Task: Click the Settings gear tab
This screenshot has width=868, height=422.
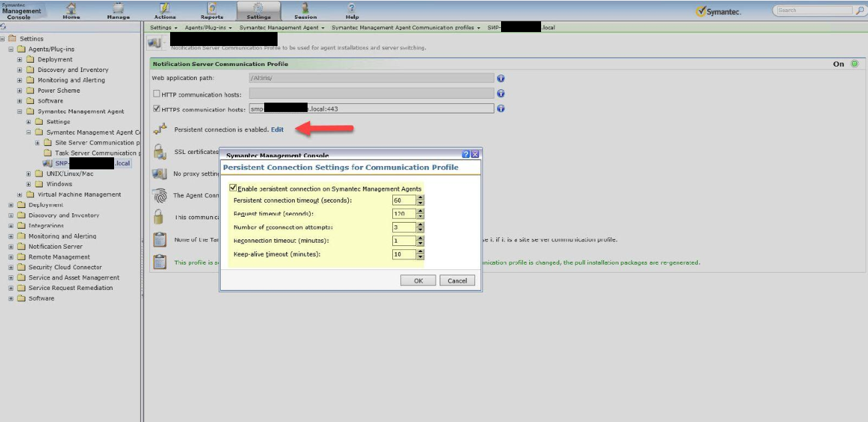Action: click(x=259, y=10)
